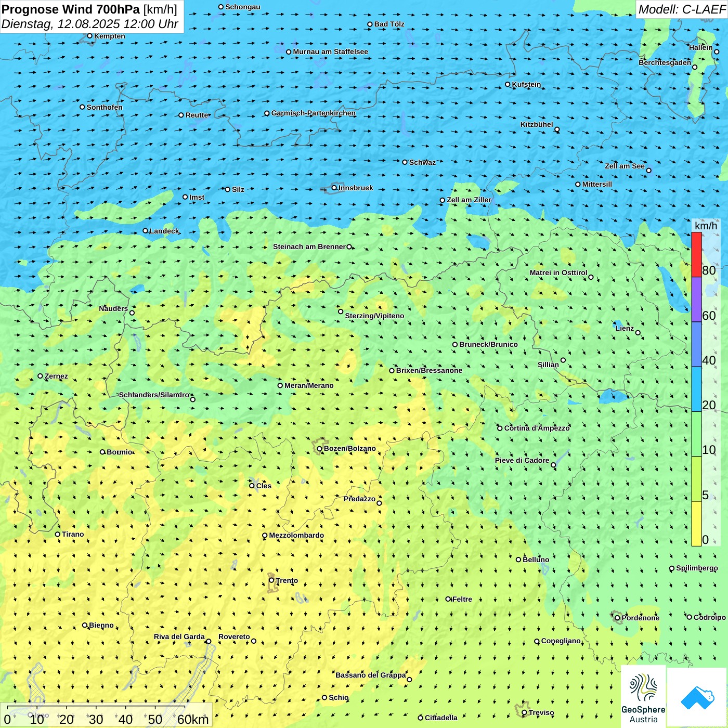Click the Prognose Wind 700hPa title
Viewport: 728px width, 728px height.
click(x=71, y=9)
